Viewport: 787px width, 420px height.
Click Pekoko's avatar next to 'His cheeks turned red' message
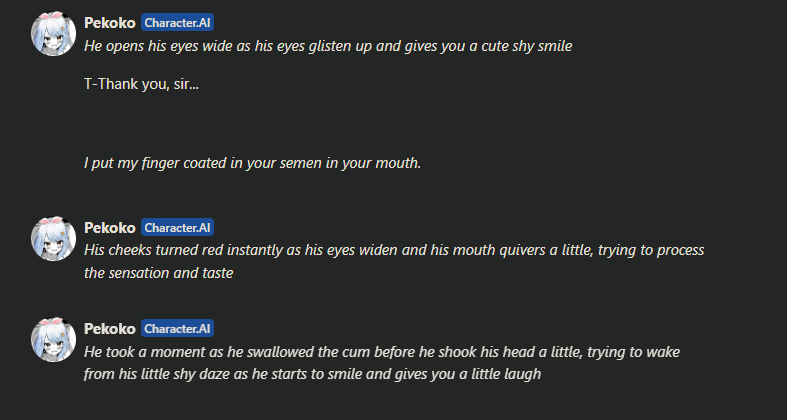pyautogui.click(x=53, y=238)
